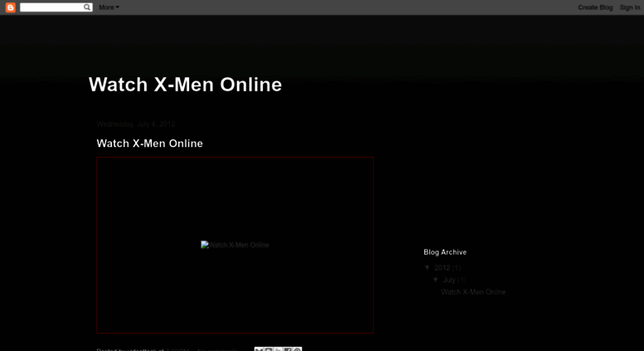Viewport: 644px width, 351px height.
Task: Open Watch X-Men Online in Blog Archive
Action: pos(473,292)
